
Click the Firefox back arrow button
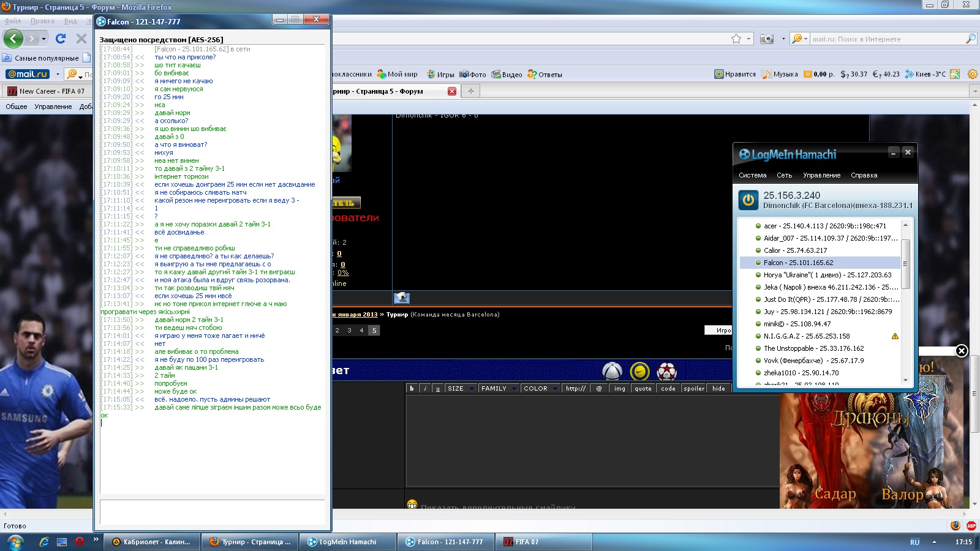[x=13, y=39]
